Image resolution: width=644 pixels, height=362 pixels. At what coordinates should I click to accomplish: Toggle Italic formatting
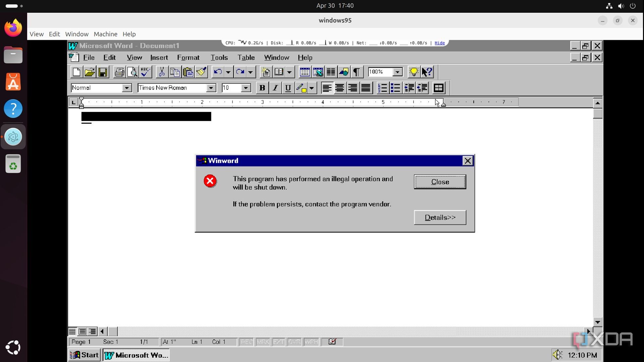[275, 88]
